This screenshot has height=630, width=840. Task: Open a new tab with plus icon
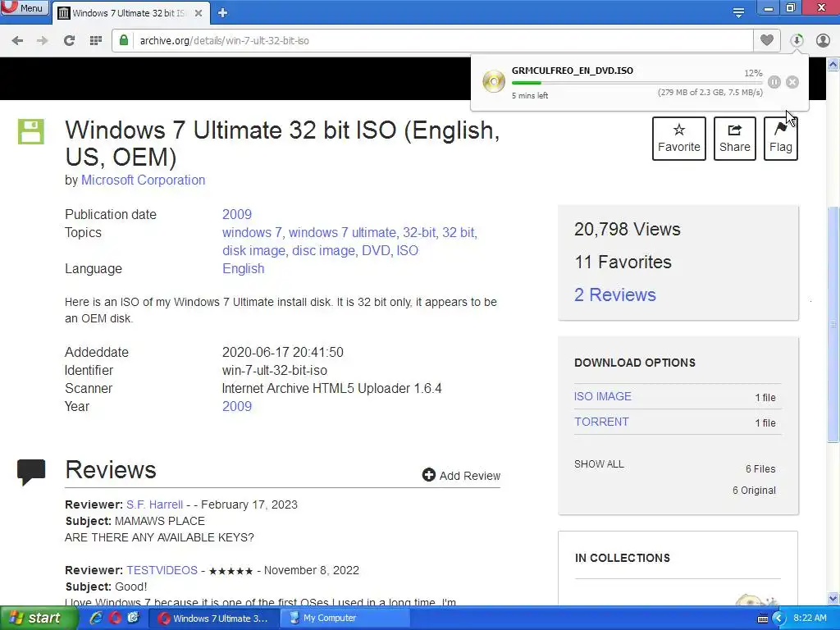tap(223, 13)
